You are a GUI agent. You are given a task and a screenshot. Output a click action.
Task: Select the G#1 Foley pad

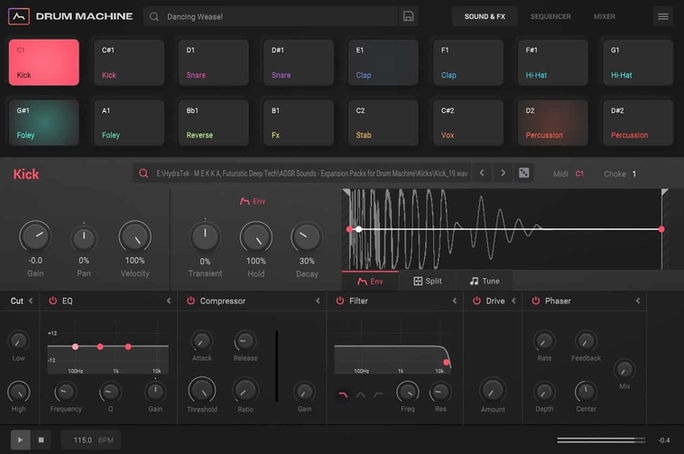(x=44, y=123)
